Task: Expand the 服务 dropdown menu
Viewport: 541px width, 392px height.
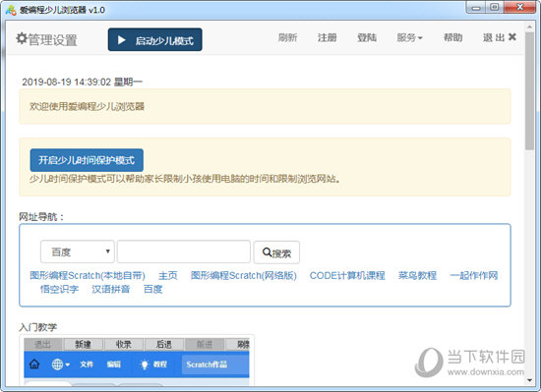Action: [x=409, y=37]
